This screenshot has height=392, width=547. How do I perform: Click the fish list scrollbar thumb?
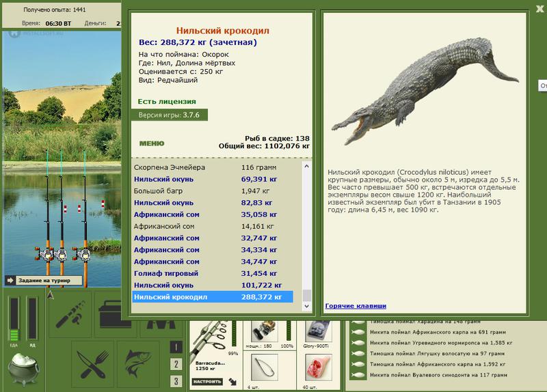306,296
